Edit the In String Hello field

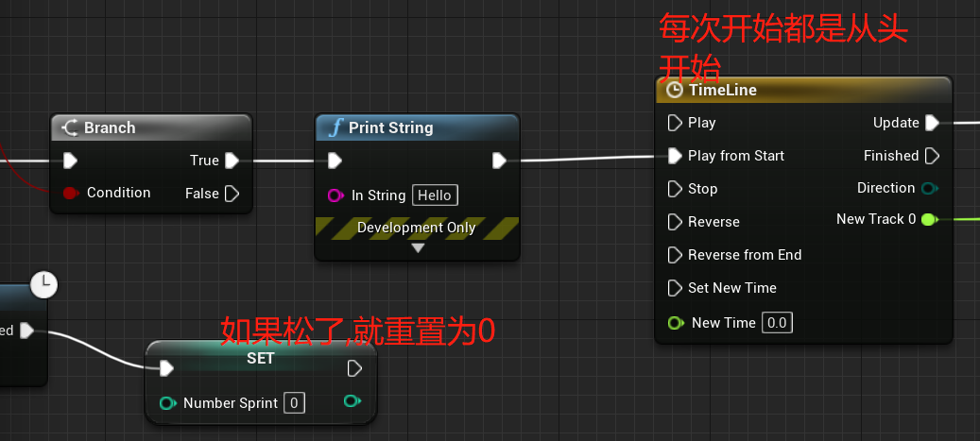(435, 195)
